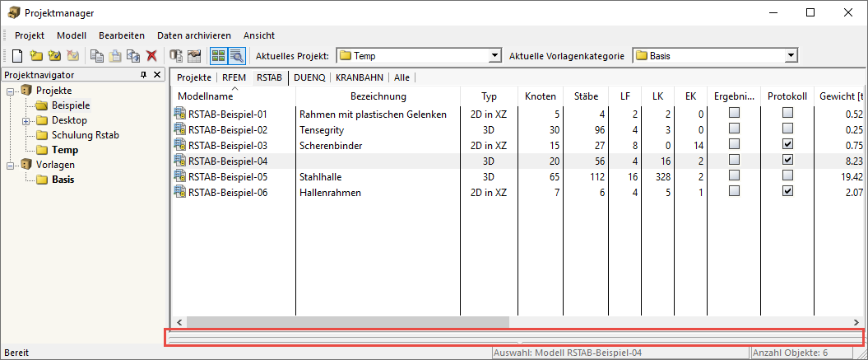
Task: Select row RSTAB-Beispiel-05 by its name
Action: coord(228,177)
